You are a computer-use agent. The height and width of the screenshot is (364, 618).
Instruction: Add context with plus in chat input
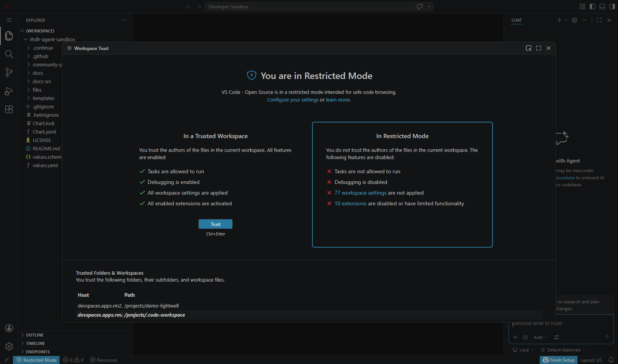click(515, 337)
